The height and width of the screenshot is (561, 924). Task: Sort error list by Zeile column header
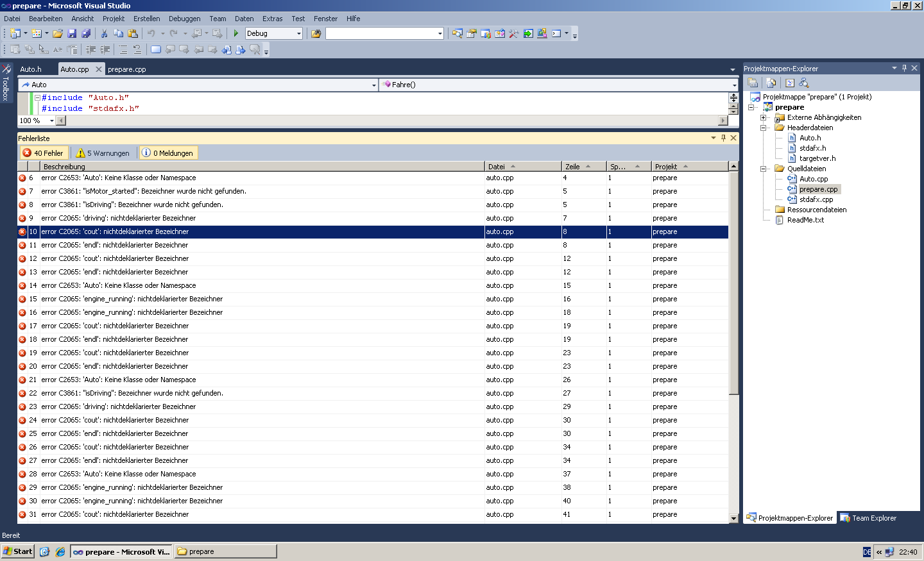584,167
